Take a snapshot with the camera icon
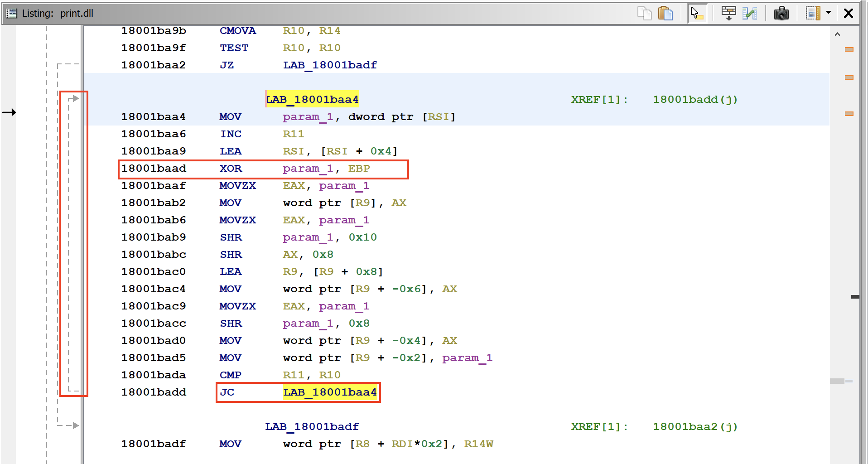Screen dimensions: 868x464 tap(781, 13)
